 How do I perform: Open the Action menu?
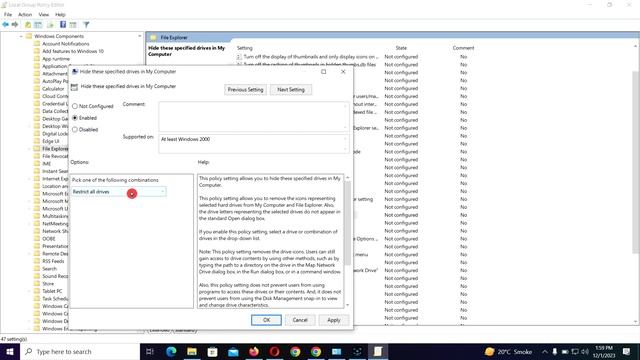pos(25,14)
